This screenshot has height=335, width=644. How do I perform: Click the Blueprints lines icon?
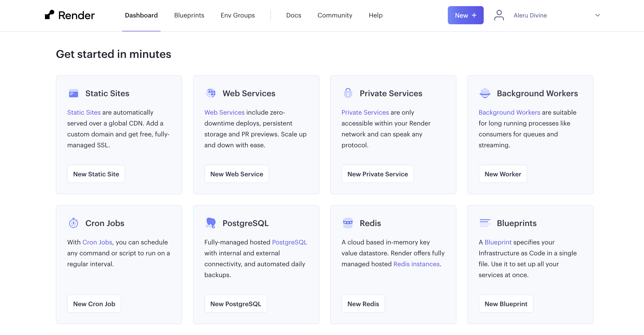[485, 223]
